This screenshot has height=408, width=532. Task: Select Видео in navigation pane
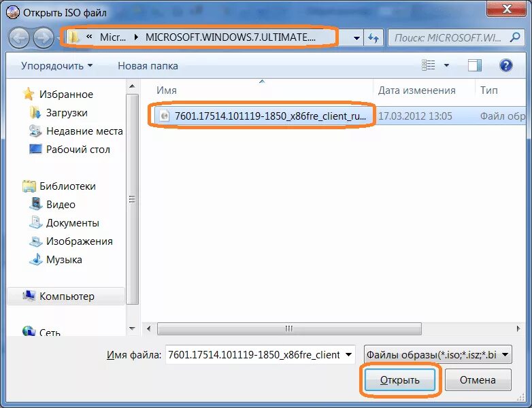point(61,205)
